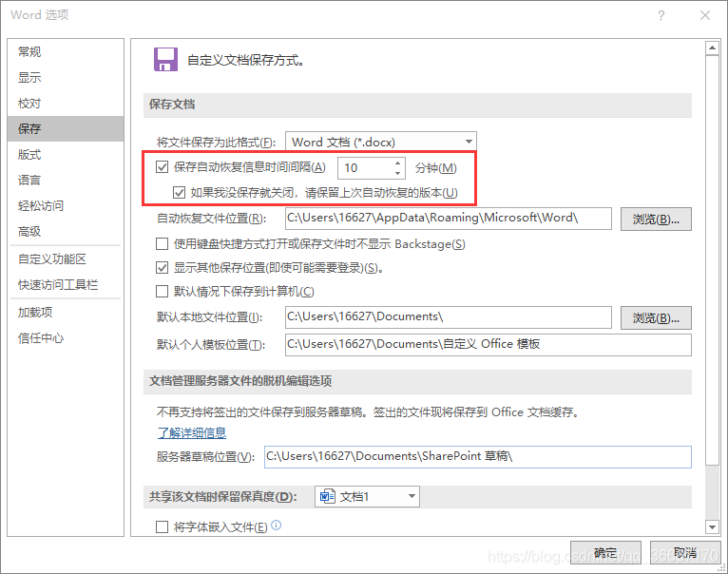
Task: Open 加载项 category
Action: pyautogui.click(x=66, y=312)
